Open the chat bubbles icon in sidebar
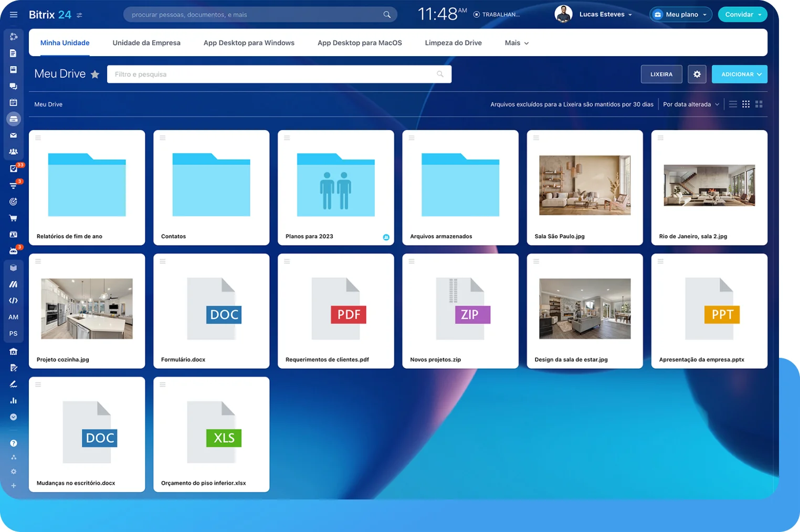This screenshot has width=800, height=532. 14,86
